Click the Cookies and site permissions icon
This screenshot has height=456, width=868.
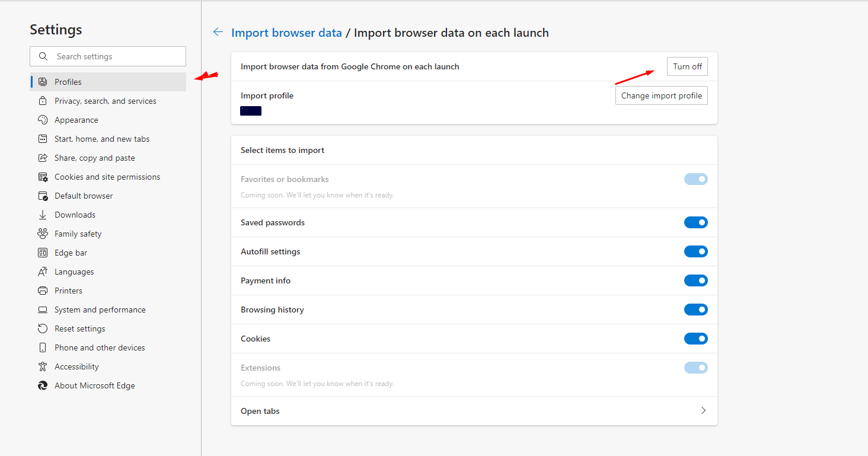click(42, 177)
